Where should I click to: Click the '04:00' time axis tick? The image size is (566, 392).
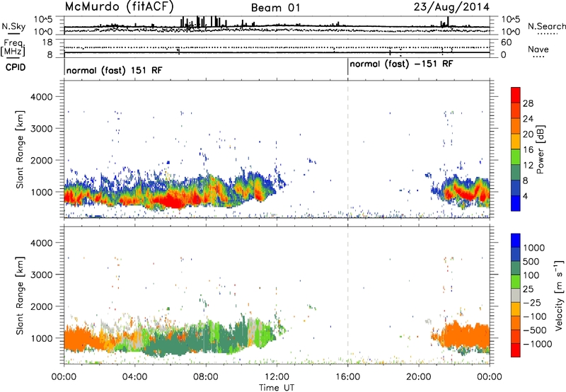tap(134, 377)
